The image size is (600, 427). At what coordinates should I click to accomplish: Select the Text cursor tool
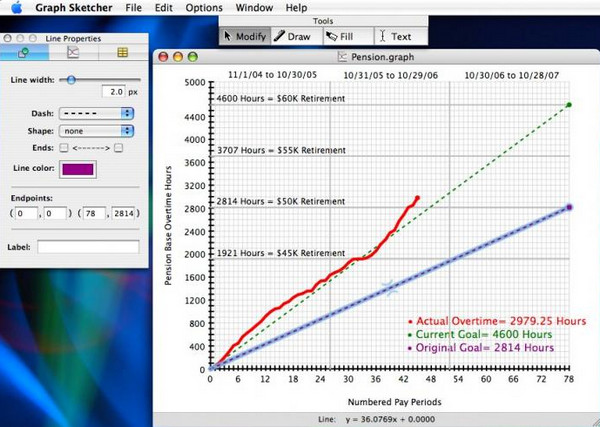[396, 36]
